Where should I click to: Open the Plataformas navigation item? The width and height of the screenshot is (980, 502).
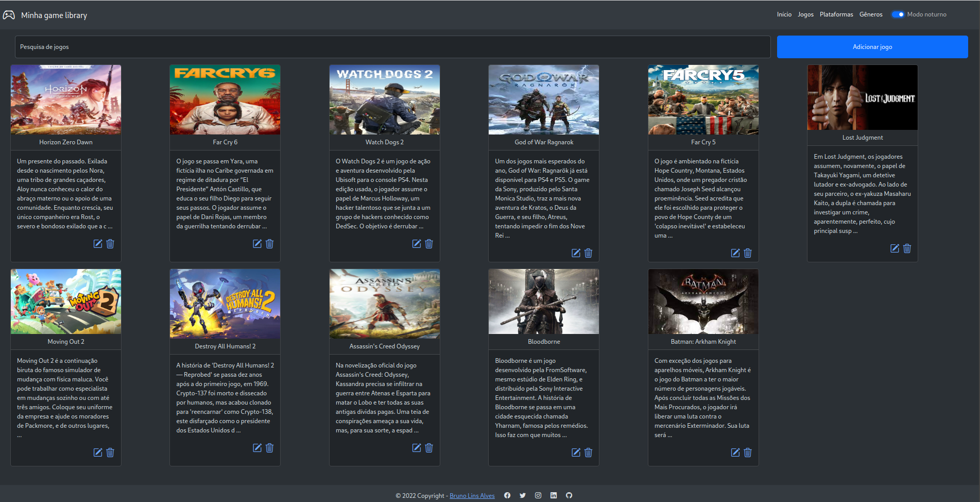coord(836,14)
